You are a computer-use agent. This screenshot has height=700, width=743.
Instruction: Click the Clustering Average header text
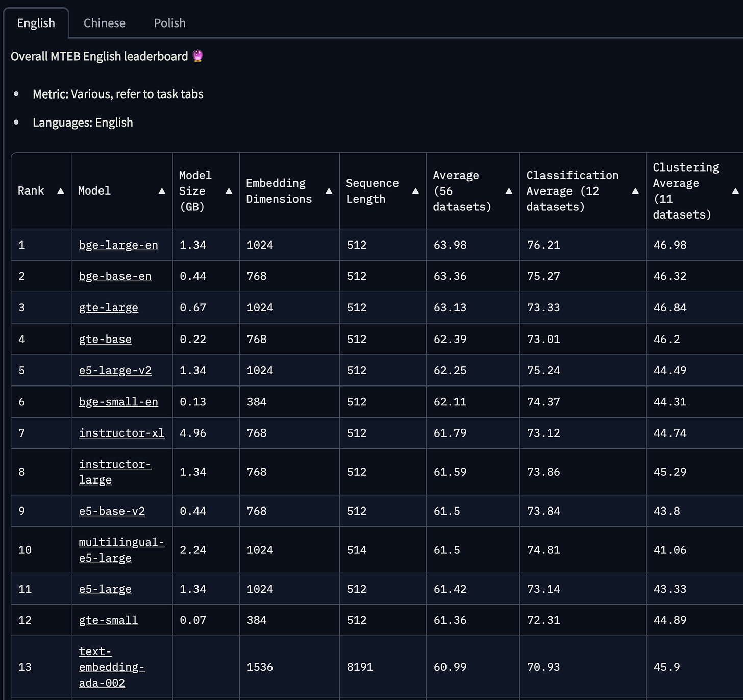coord(686,191)
